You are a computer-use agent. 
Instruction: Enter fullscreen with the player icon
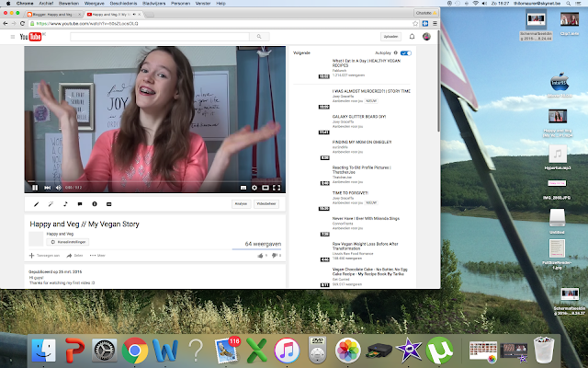[x=277, y=188]
